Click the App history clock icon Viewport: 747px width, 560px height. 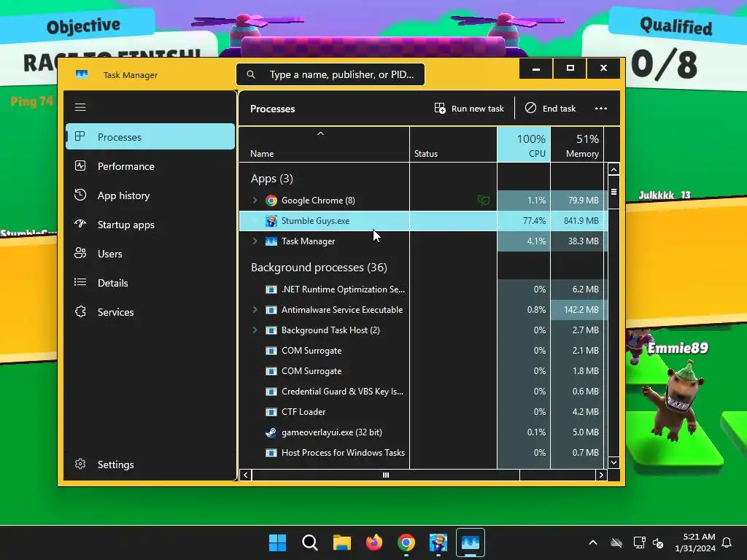point(80,195)
